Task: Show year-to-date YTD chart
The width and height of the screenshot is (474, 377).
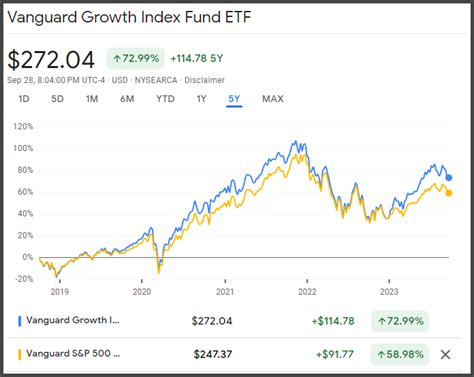Action: (x=165, y=99)
